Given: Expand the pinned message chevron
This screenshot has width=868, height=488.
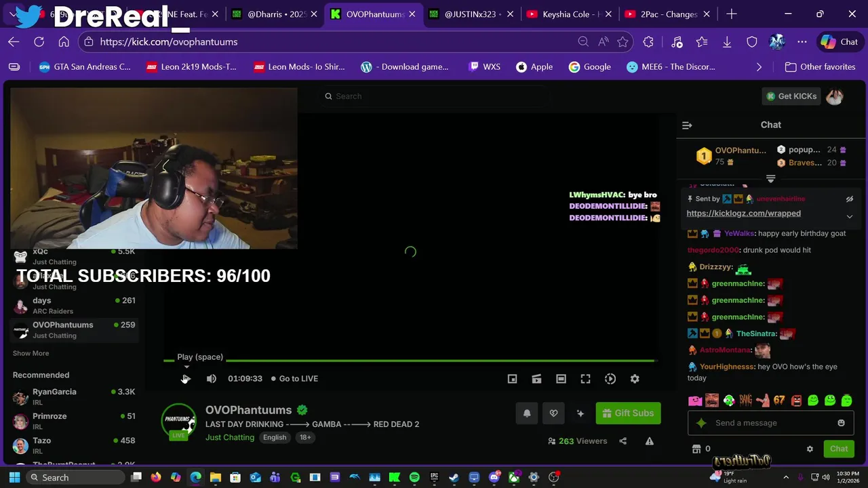Looking at the screenshot, I should [x=849, y=217].
